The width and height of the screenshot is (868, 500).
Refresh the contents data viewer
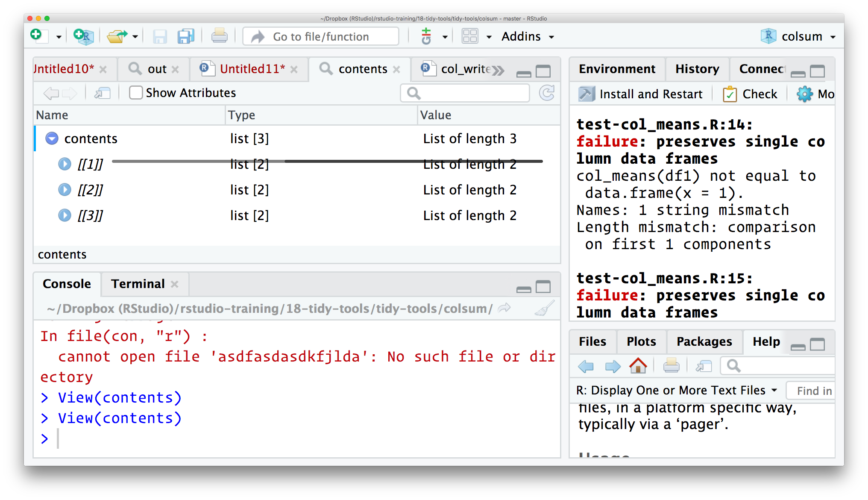click(x=548, y=93)
